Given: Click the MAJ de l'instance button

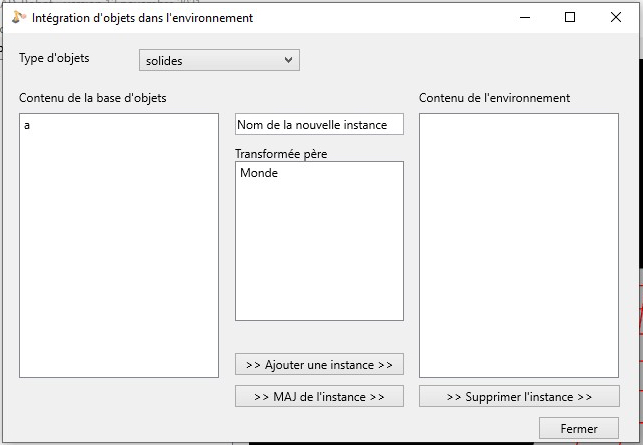Looking at the screenshot, I should (319, 396).
